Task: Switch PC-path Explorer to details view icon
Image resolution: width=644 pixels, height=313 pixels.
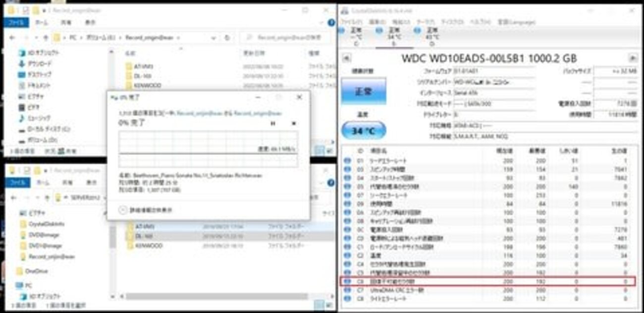Action: click(x=319, y=150)
